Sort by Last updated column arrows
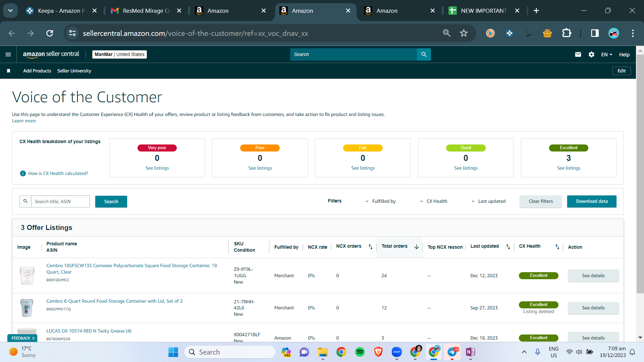This screenshot has height=362, width=644. [508, 247]
